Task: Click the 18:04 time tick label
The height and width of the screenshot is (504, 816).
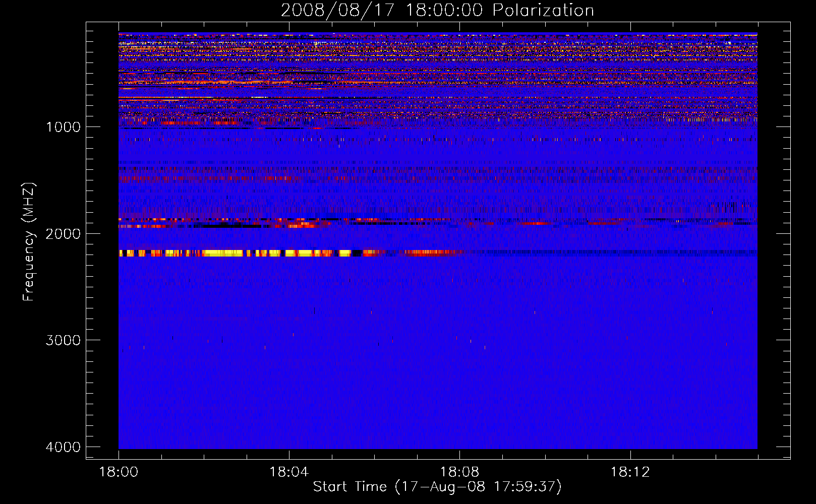Action: [x=289, y=472]
